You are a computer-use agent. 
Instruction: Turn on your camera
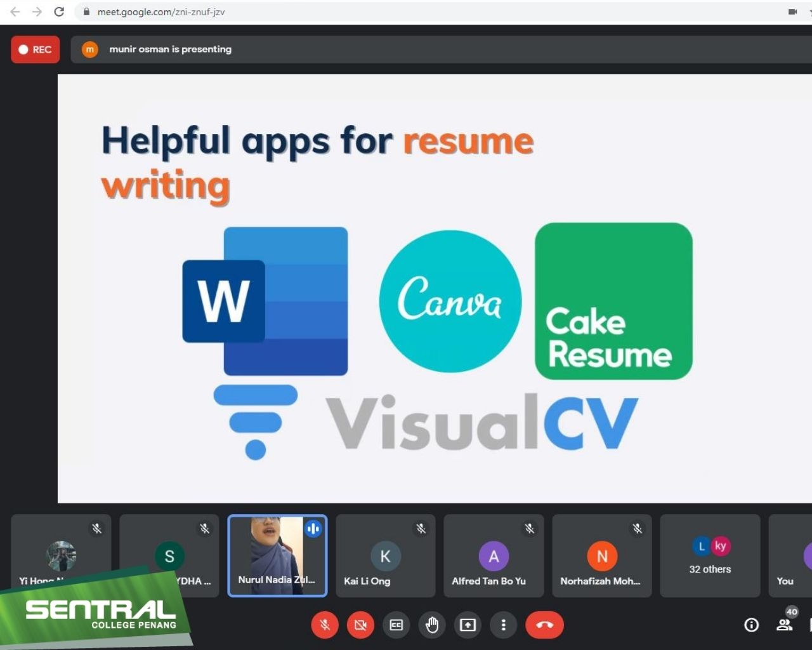(360, 625)
